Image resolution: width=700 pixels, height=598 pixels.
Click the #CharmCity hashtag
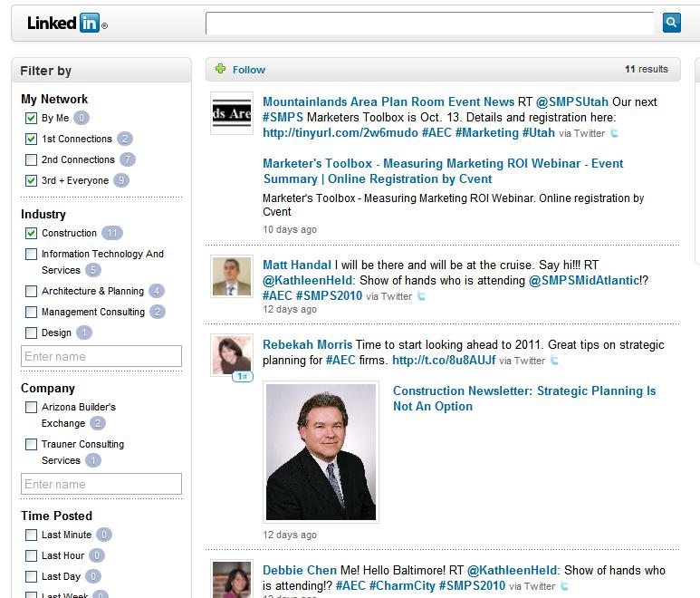402,586
